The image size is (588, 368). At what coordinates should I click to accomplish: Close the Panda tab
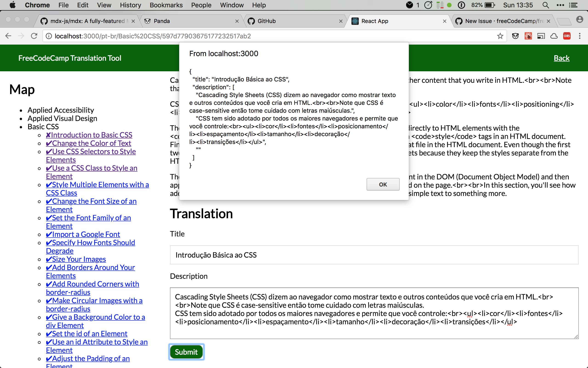click(237, 21)
